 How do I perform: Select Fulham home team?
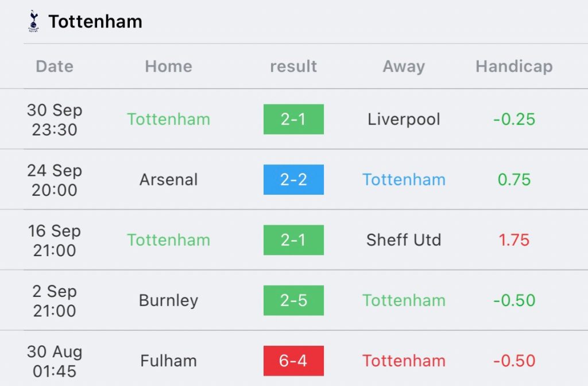[168, 361]
